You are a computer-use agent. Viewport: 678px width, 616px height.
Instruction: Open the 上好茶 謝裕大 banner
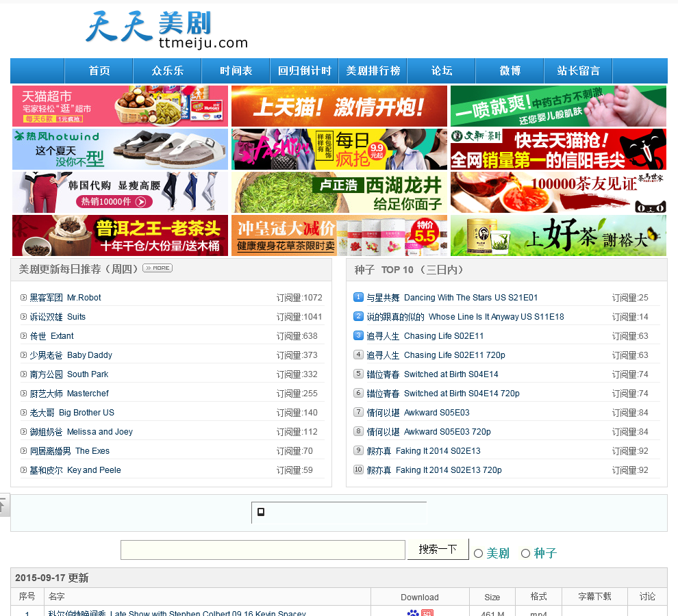pos(558,235)
